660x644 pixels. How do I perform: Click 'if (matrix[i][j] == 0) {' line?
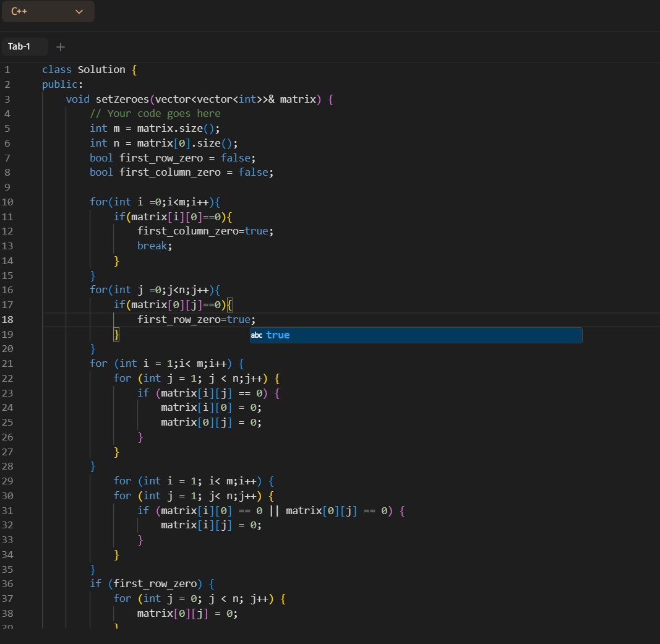[208, 393]
